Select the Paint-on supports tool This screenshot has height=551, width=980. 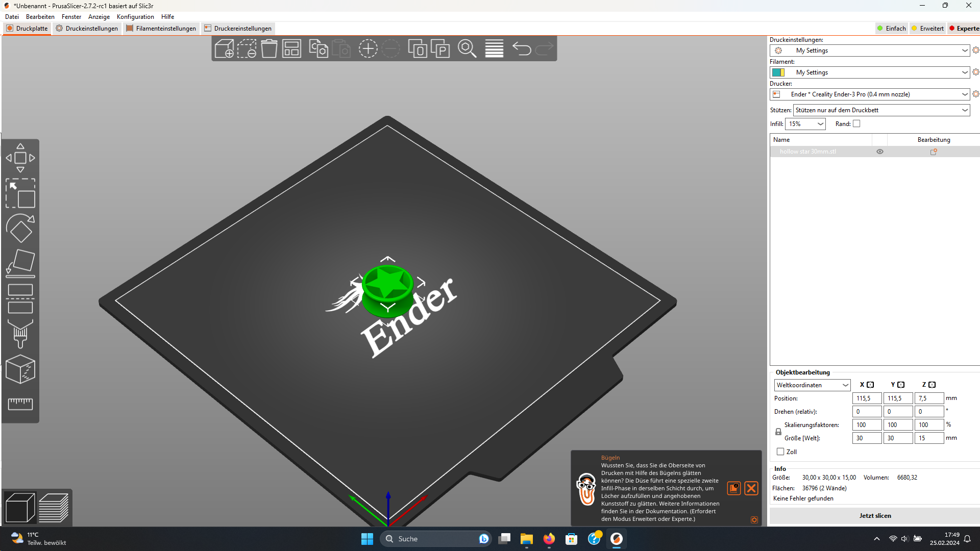point(20,334)
